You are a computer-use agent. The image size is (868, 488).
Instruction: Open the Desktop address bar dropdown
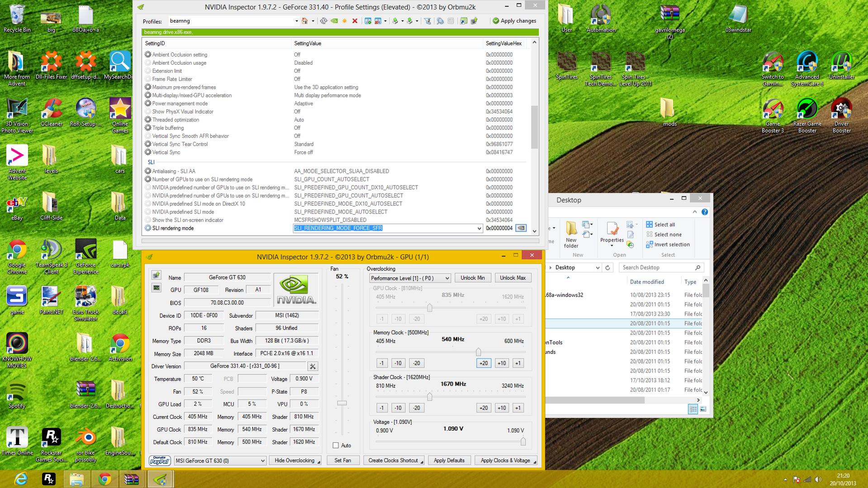598,268
